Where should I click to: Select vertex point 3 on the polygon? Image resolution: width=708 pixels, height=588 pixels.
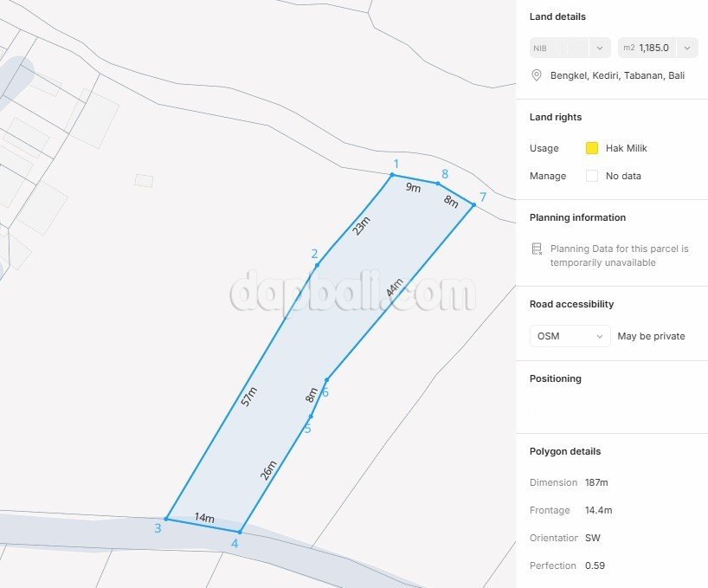(x=166, y=519)
